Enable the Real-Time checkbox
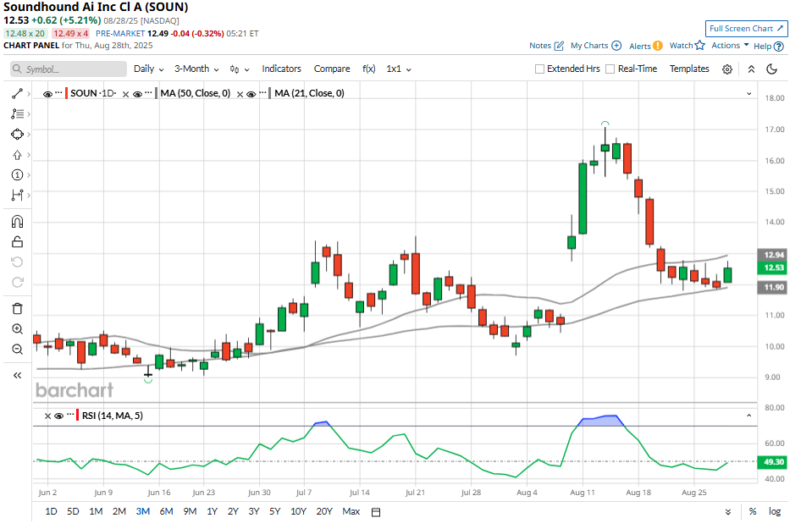The image size is (812, 529). coord(610,69)
